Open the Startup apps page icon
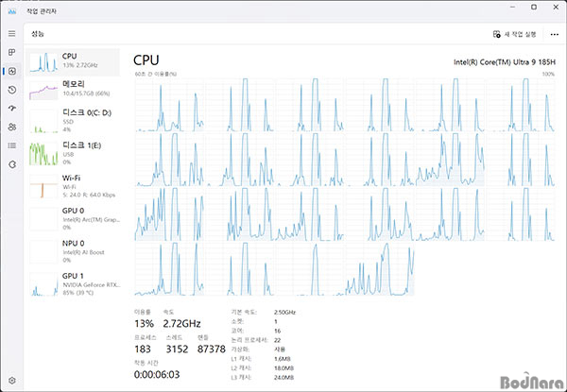Viewport: 567px width, 392px height. [x=12, y=108]
